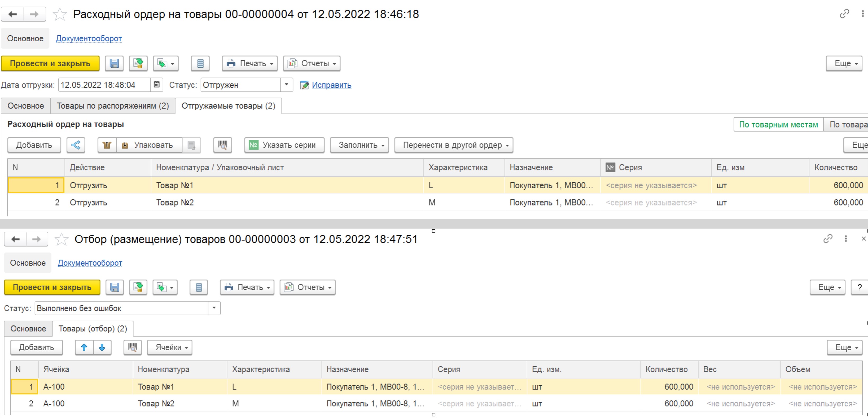This screenshot has width=868, height=419.
Task: Click the grey packing list icon right of Упаковать
Action: point(191,145)
